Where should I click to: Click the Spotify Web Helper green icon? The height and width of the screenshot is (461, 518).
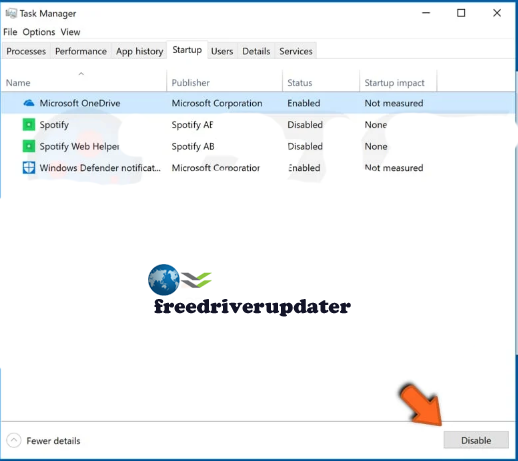29,146
